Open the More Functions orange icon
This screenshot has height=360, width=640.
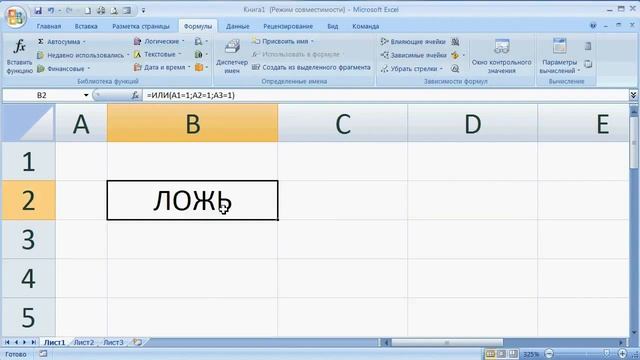[201, 67]
